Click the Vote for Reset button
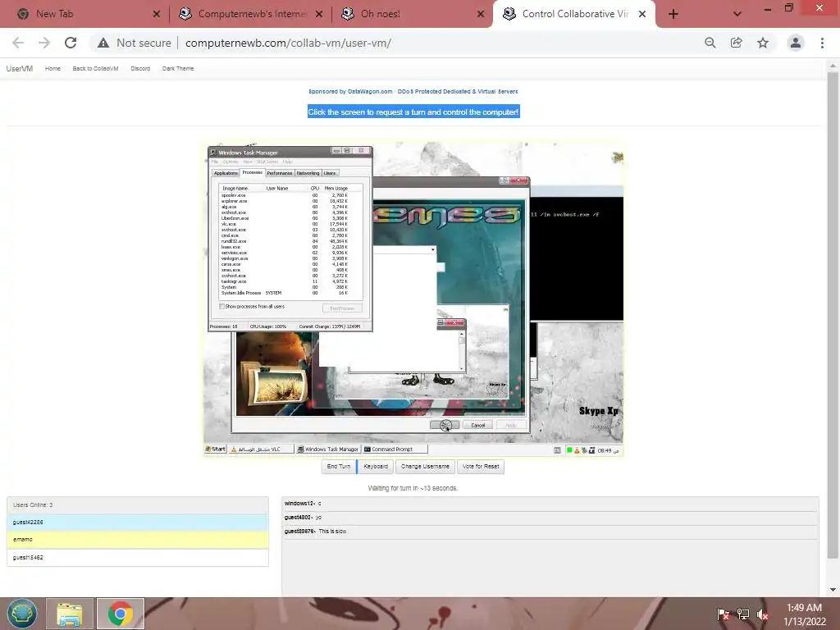Viewport: 840px width, 630px height. (x=481, y=467)
